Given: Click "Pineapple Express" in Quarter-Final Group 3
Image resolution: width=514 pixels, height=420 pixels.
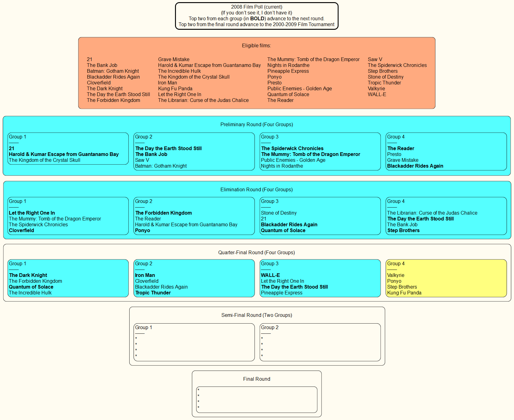Looking at the screenshot, I should (282, 293).
